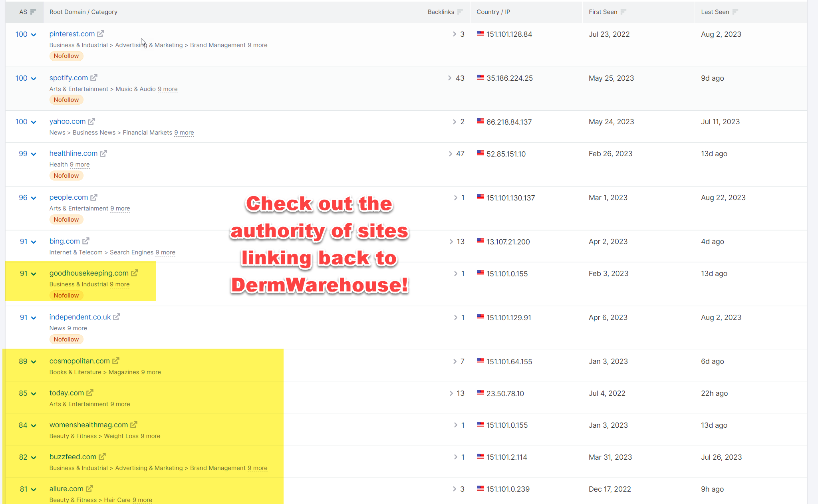Click Nofollow tag under pinterest.com
The image size is (818, 504).
[x=66, y=56]
